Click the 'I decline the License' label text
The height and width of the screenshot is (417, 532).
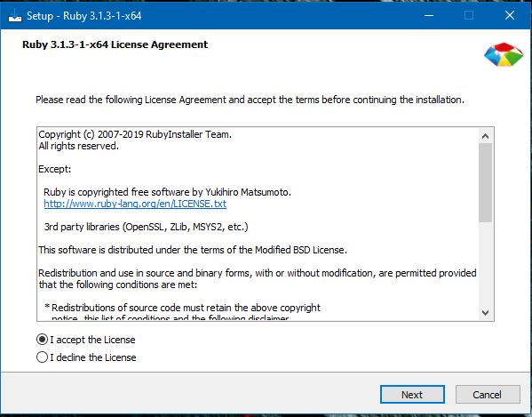click(93, 357)
